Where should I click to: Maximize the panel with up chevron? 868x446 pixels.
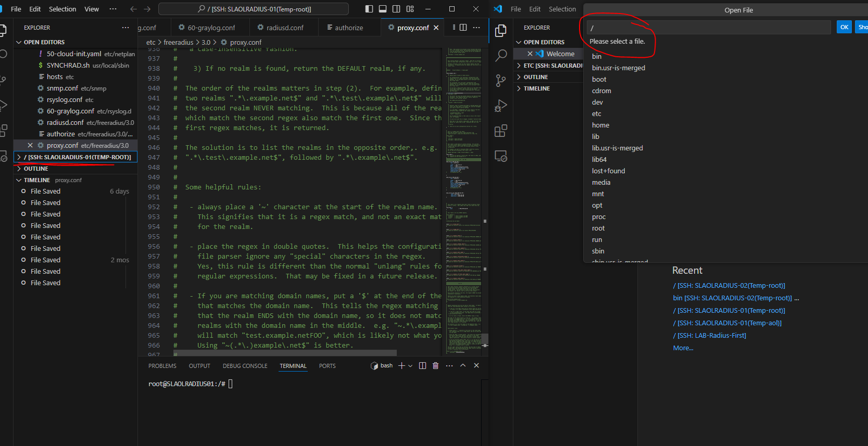[x=463, y=366]
